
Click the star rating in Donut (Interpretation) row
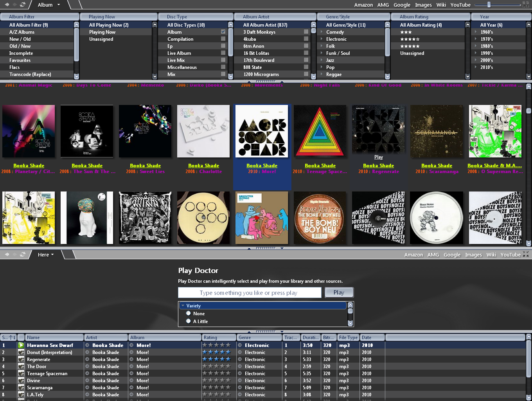(x=216, y=352)
